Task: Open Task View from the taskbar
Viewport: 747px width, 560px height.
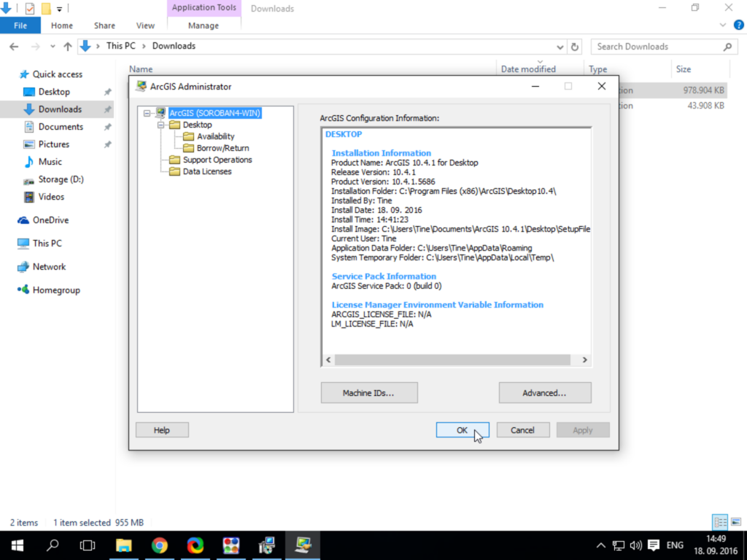Action: 88,545
